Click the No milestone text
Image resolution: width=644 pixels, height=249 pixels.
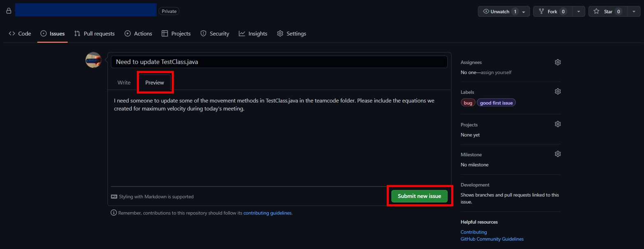coord(474,164)
